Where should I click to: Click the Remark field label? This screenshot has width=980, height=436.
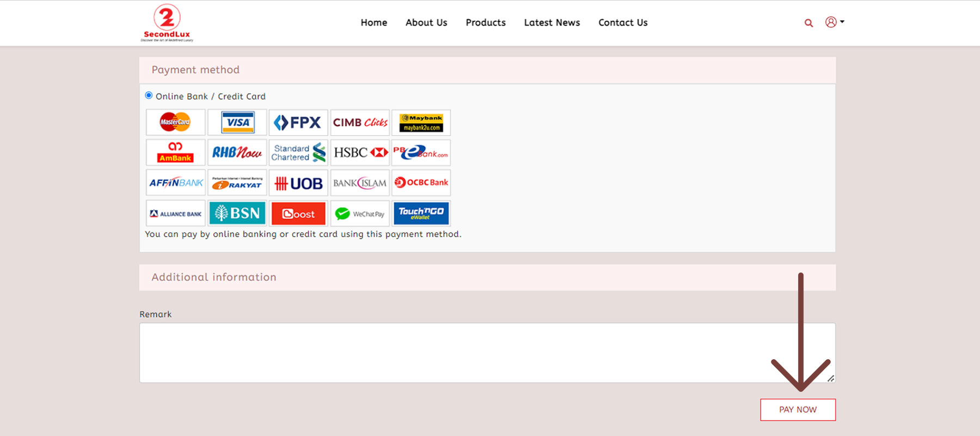[155, 314]
